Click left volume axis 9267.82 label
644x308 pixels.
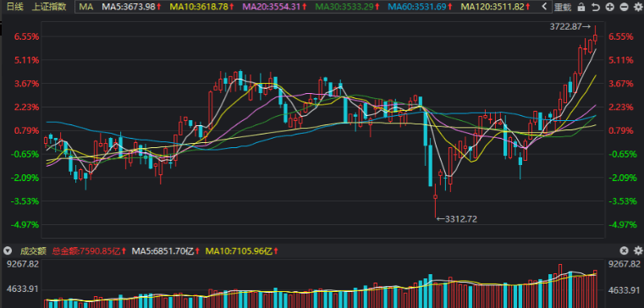[x=23, y=264]
